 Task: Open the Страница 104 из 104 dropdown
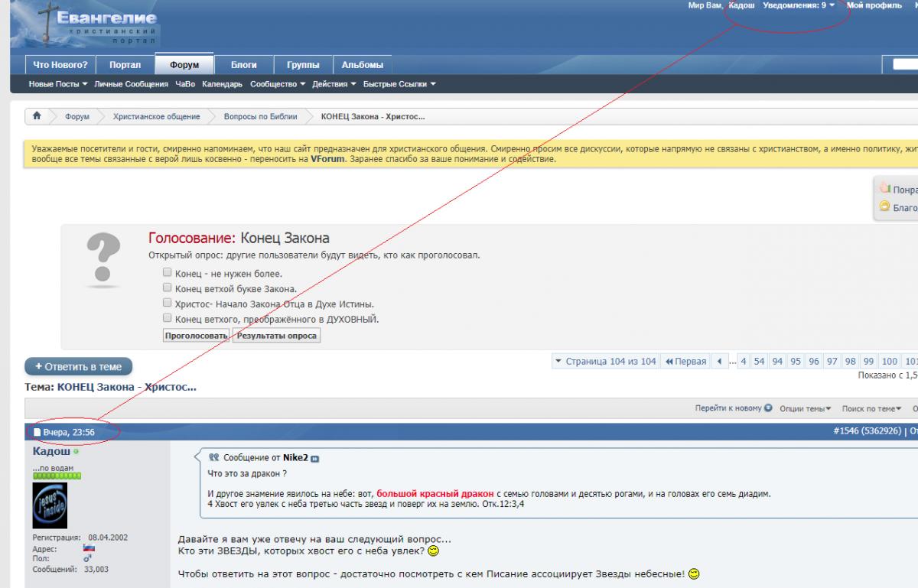click(x=605, y=362)
